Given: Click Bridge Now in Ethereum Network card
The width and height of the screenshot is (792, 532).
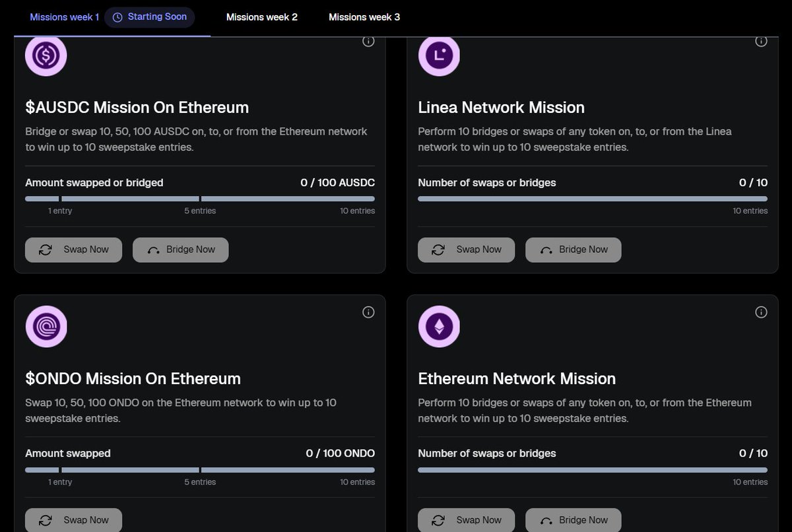Looking at the screenshot, I should 573,520.
